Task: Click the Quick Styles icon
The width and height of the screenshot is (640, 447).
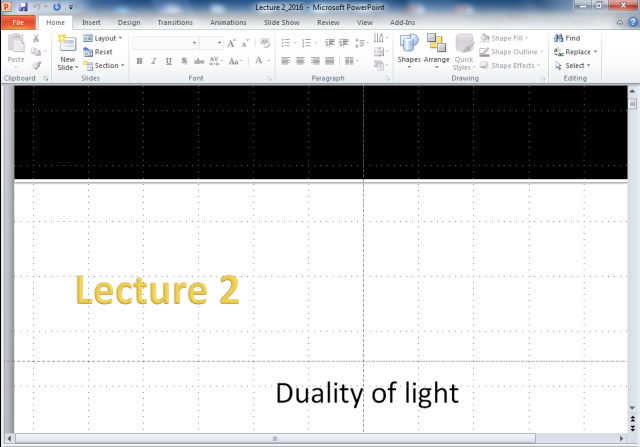Action: tap(464, 43)
